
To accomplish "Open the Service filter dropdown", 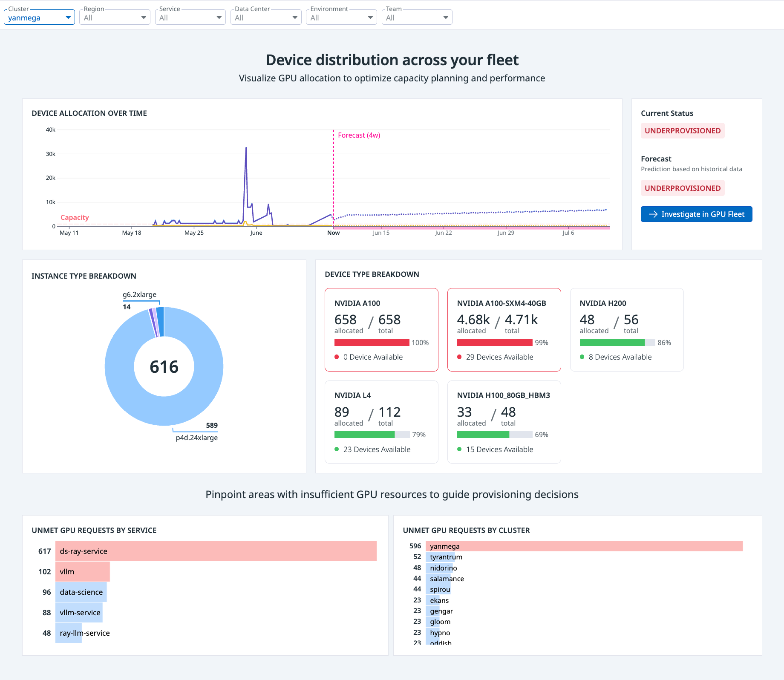I will tap(190, 17).
